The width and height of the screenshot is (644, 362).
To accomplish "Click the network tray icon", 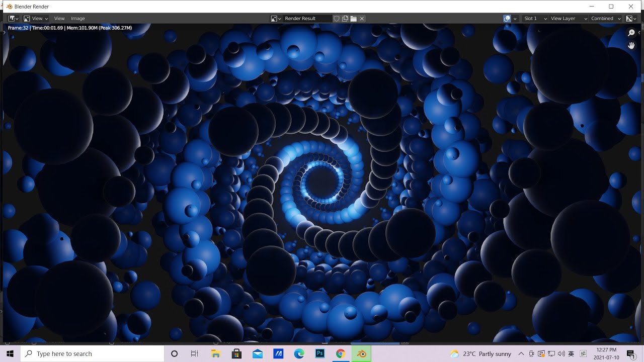I will [x=551, y=353].
